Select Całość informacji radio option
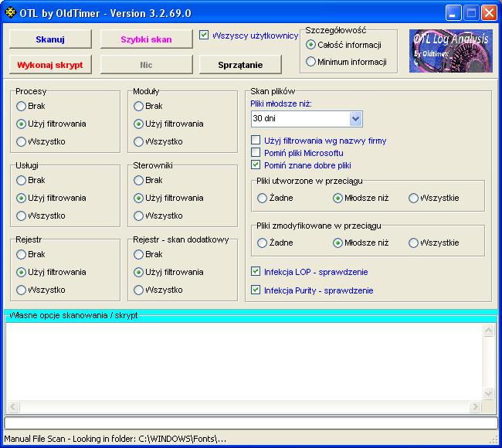Image resolution: width=502 pixels, height=448 pixels. coord(310,45)
